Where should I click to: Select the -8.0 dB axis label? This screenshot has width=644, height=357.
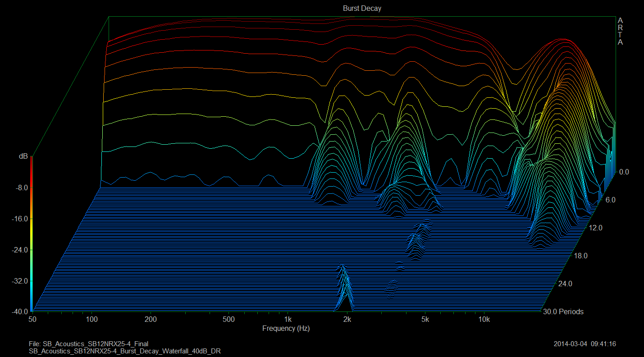(20, 188)
